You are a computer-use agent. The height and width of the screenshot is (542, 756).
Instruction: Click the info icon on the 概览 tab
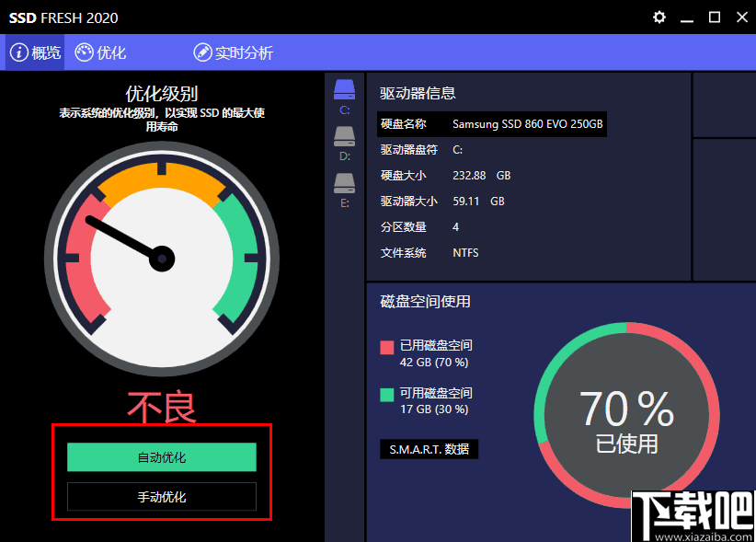tap(20, 52)
